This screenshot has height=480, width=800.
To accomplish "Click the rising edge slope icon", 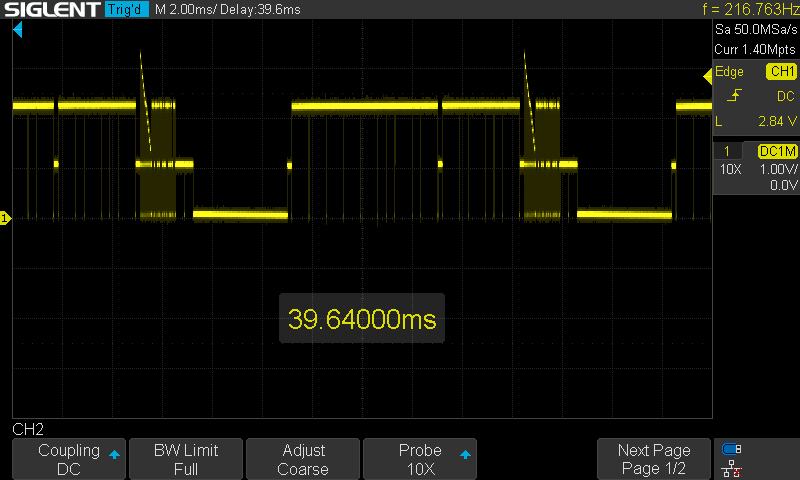I will 734,95.
